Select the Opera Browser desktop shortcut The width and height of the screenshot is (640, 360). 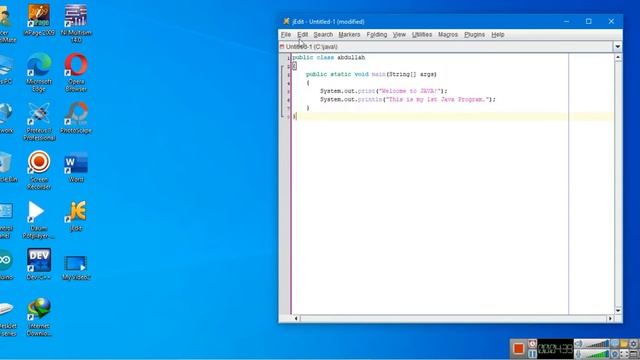(76, 73)
